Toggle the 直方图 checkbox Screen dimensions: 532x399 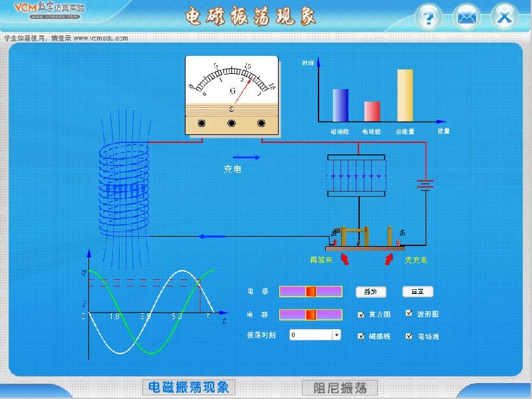click(x=361, y=315)
